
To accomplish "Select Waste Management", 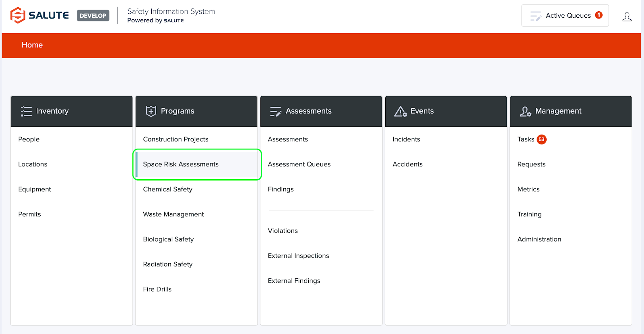I will pyautogui.click(x=173, y=214).
